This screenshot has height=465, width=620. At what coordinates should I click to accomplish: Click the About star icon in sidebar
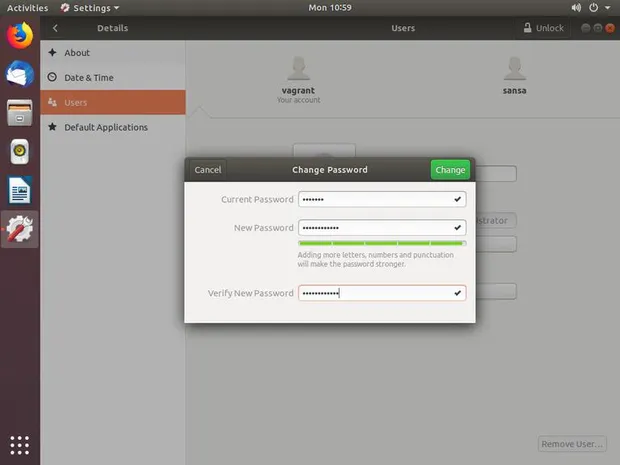52,53
